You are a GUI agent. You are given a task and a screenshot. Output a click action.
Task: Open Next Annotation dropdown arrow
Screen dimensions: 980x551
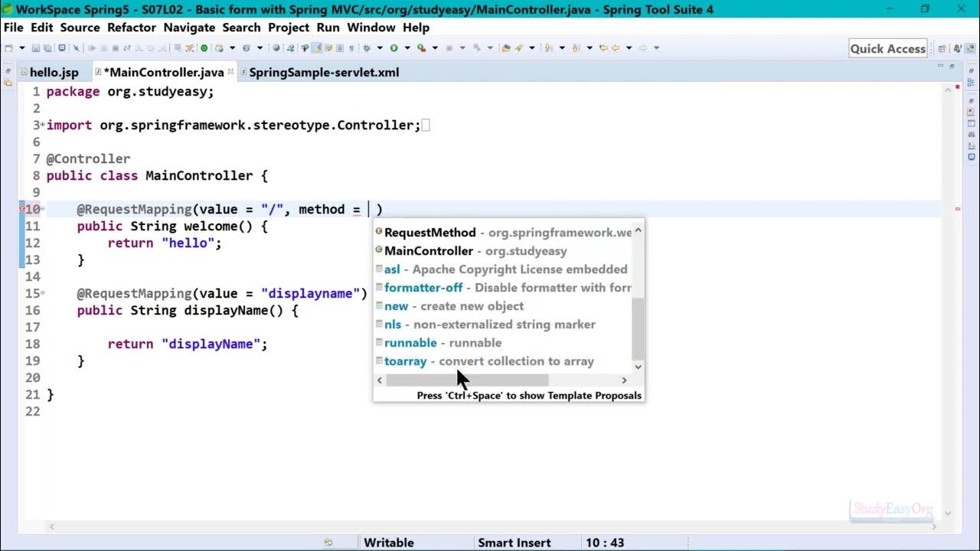[x=562, y=48]
